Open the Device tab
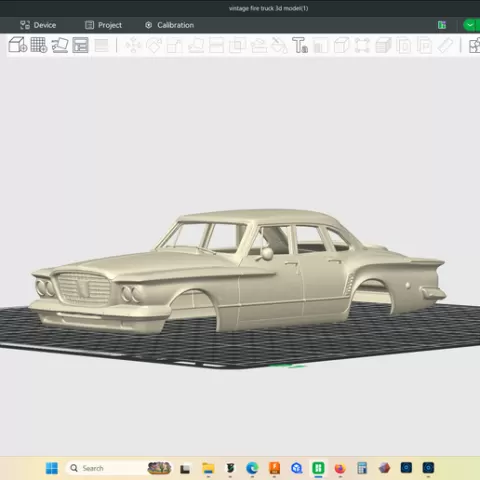Screen dimensions: 480x480 38,25
